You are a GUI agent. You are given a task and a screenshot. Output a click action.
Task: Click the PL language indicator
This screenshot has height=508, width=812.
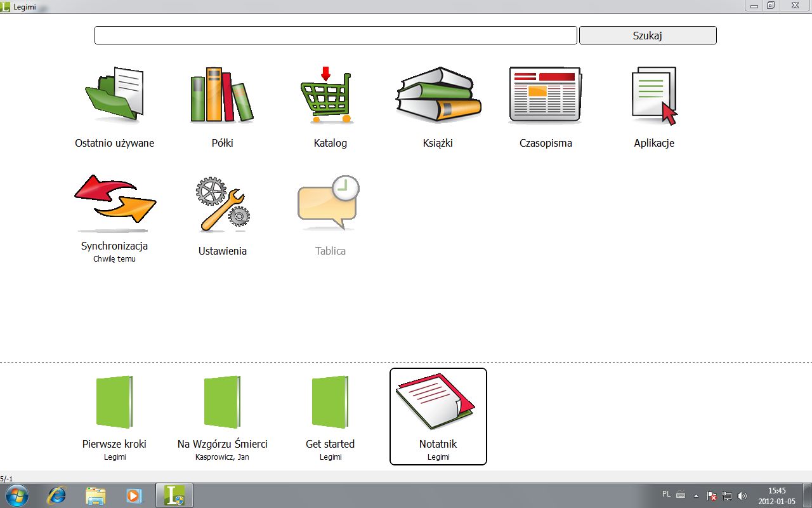(x=666, y=494)
